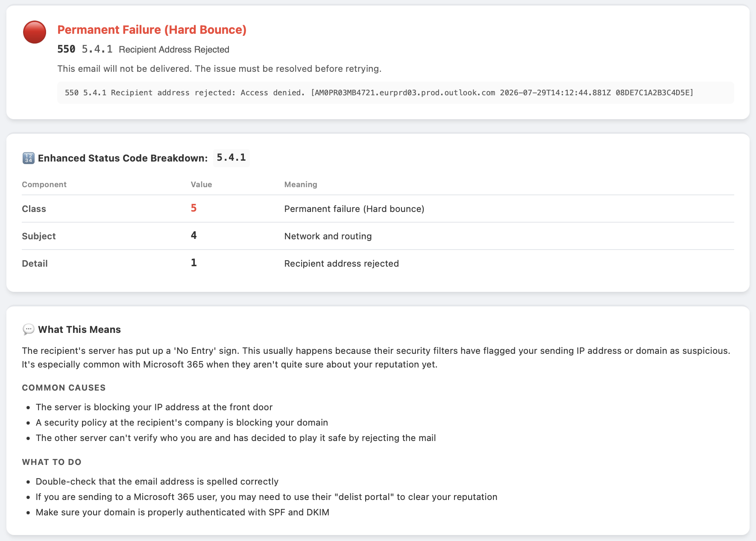Click the Meaning column header
Viewport: 756px width, 541px height.
click(301, 184)
